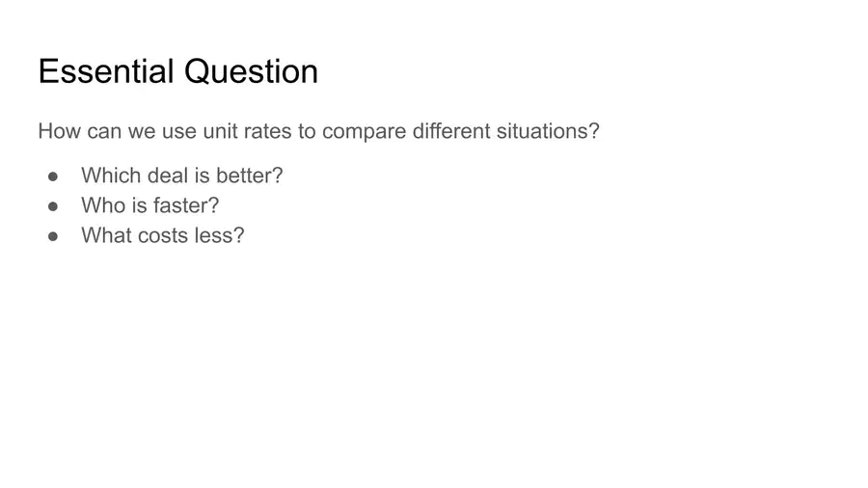Click the word "compare" in the question line
Image resolution: width=868 pixels, height=488 pixels.
point(365,133)
